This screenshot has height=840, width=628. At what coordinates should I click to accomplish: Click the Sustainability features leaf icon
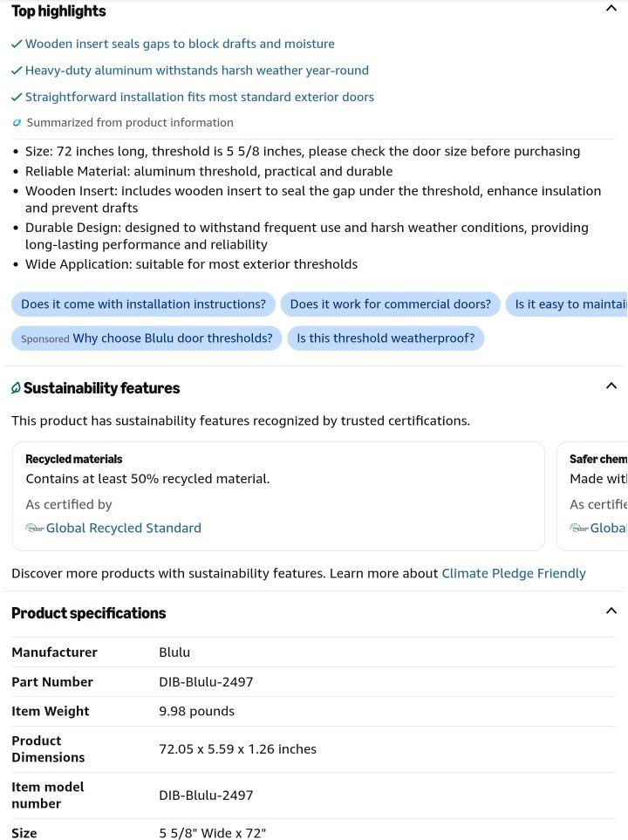[x=16, y=388]
